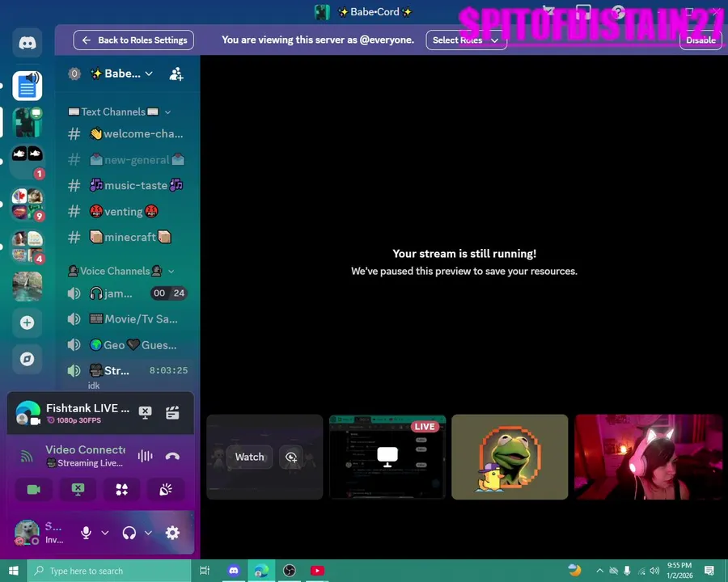Screen dimensions: 728x582
Task: Toggle screen share button in voice panel
Action: 78,490
